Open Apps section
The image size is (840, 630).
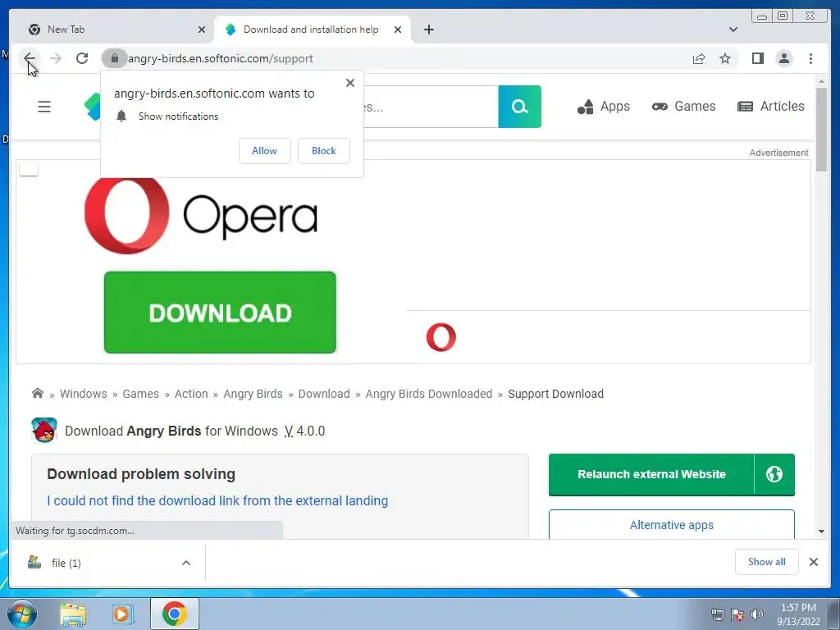point(603,107)
